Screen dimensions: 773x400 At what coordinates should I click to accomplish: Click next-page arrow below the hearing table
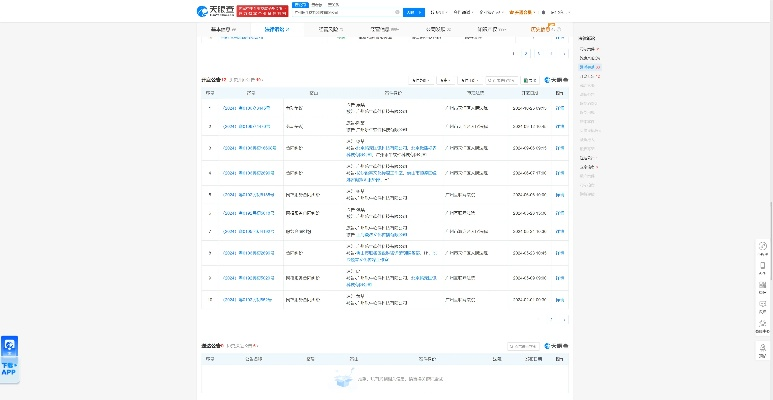point(564,320)
